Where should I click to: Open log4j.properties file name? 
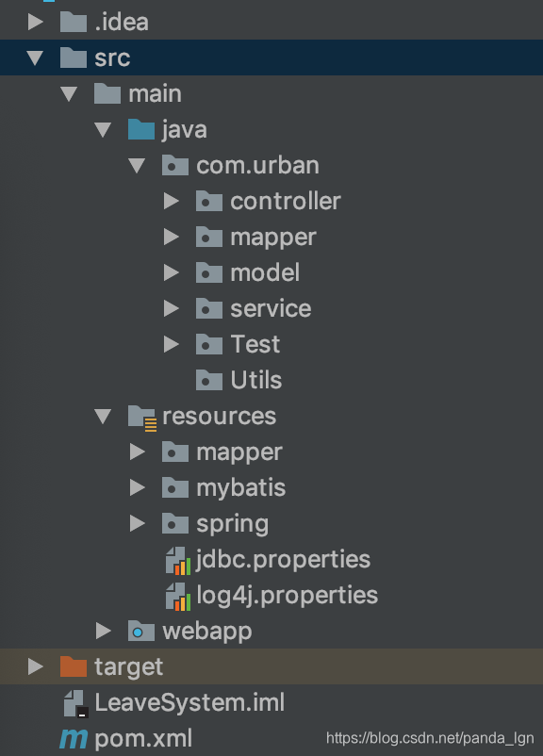287,596
